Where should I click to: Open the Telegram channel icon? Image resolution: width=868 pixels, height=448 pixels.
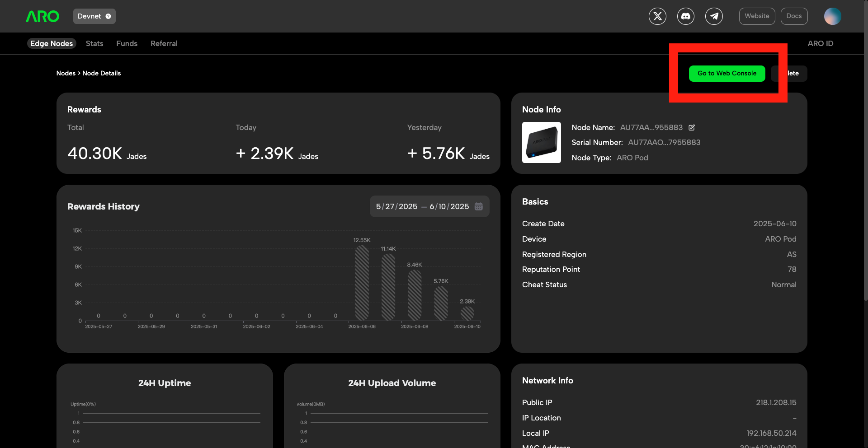(x=714, y=16)
